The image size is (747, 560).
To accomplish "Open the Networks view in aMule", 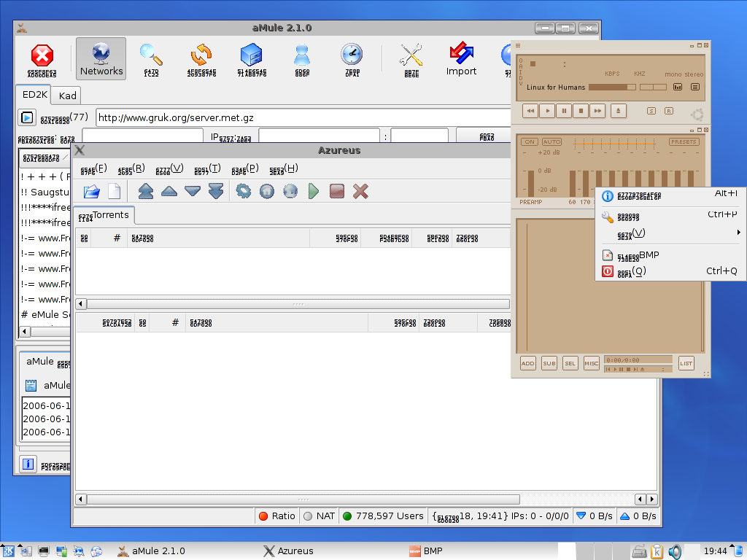I will click(101, 59).
